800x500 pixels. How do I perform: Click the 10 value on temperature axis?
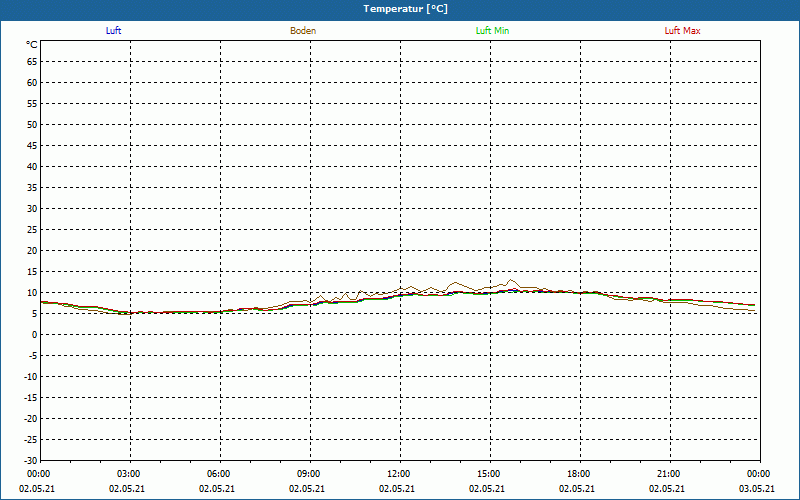tap(32, 293)
